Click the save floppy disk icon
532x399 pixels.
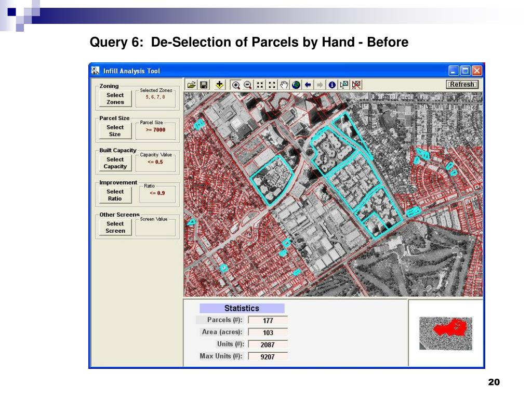pyautogui.click(x=204, y=85)
